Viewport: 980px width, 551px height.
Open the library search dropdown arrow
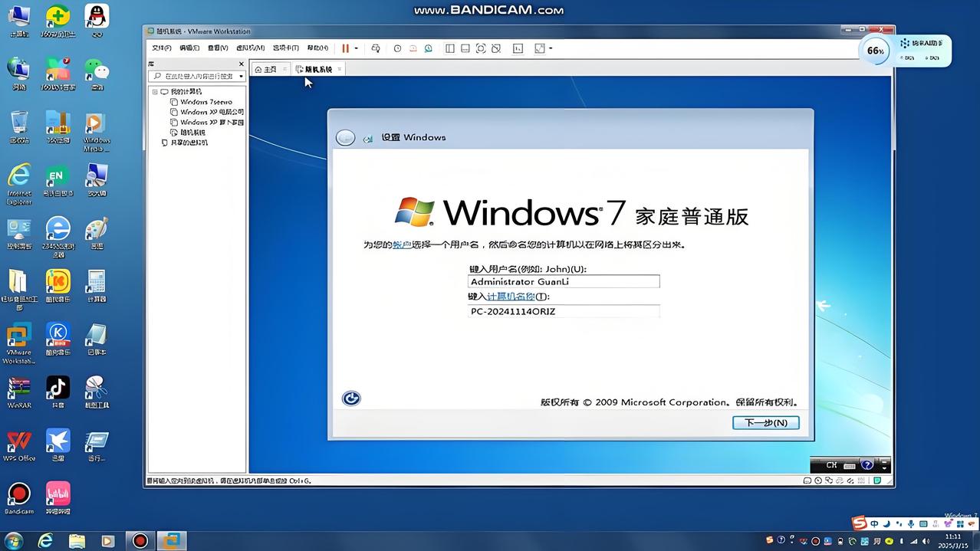pos(240,76)
